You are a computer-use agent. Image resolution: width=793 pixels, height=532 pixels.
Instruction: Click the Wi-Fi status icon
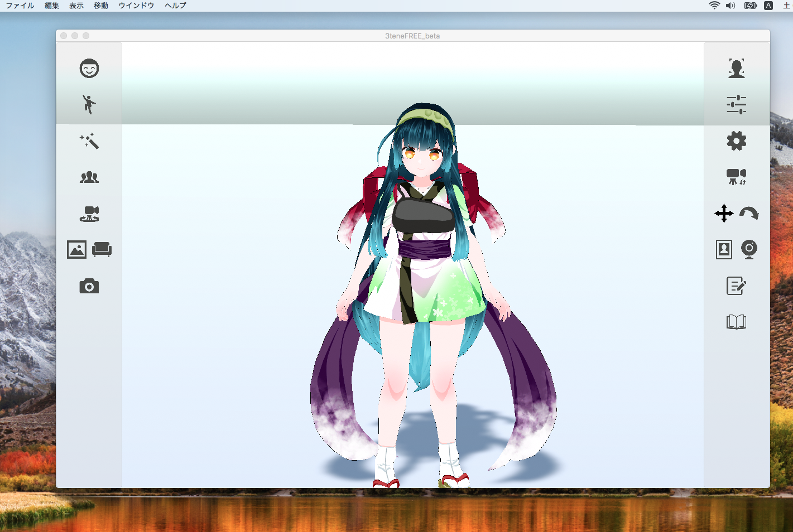click(714, 6)
